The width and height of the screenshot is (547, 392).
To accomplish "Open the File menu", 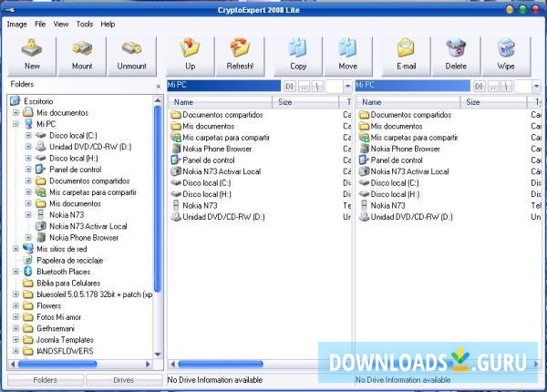I will pyautogui.click(x=40, y=24).
